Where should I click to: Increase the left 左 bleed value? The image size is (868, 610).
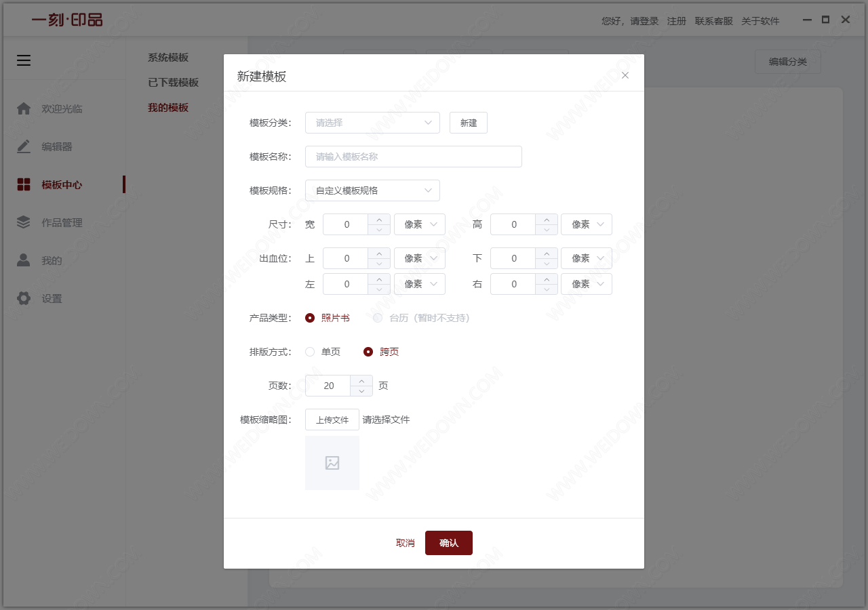(379, 279)
